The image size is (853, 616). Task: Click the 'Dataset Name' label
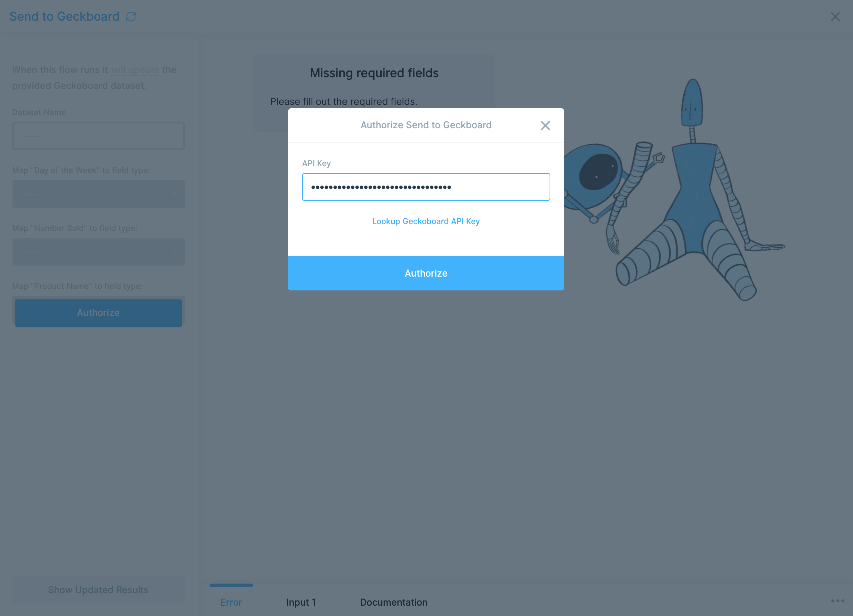(x=39, y=112)
